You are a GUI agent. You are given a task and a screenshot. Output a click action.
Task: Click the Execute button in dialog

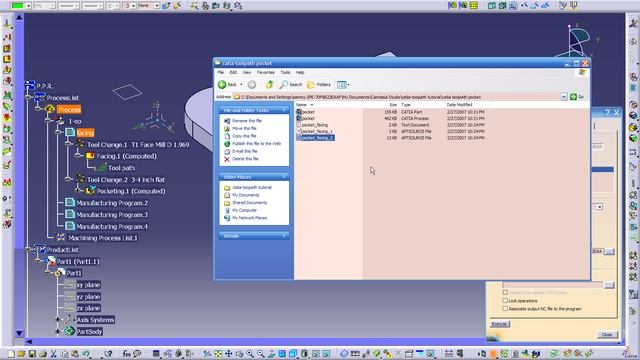[x=500, y=324]
